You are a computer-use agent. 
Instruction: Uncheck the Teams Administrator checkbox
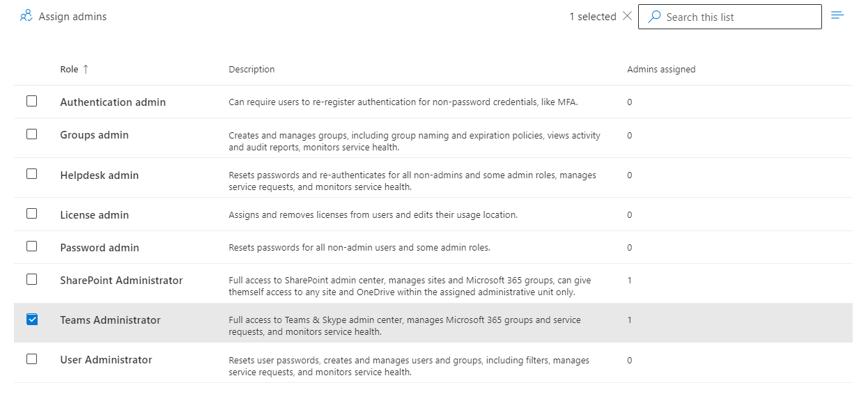pyautogui.click(x=31, y=320)
